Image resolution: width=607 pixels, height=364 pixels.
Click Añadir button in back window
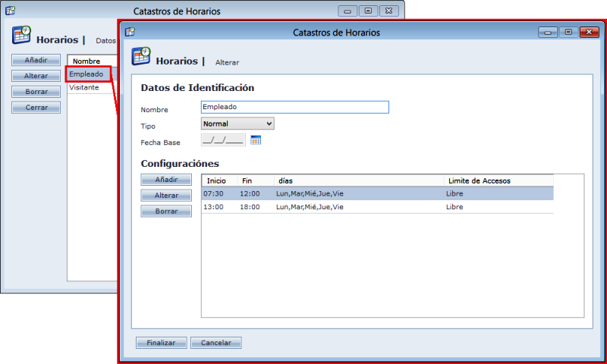pyautogui.click(x=36, y=60)
